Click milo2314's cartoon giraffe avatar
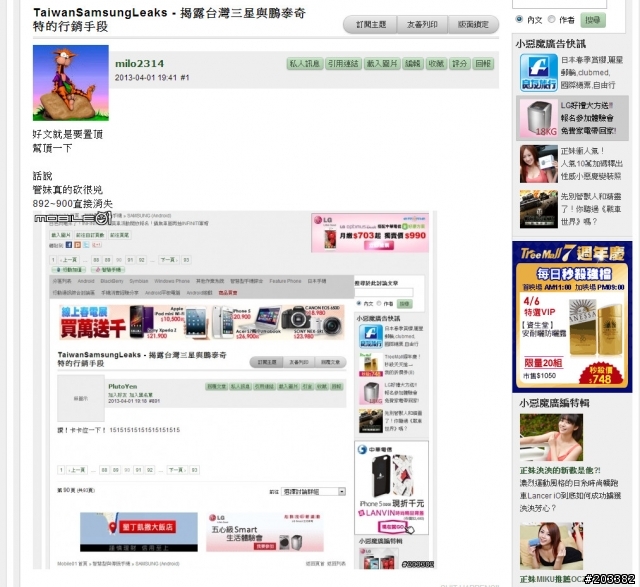 point(71,83)
